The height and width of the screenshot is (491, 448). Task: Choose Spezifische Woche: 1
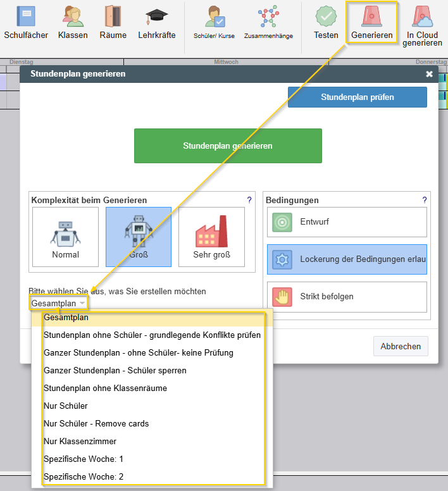[152, 459]
